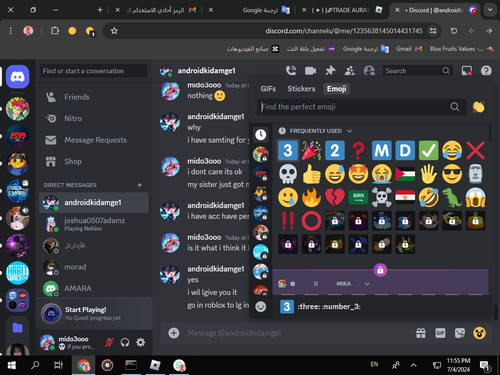The height and width of the screenshot is (375, 500).
Task: Insert the green check mark emoji
Action: point(428,150)
